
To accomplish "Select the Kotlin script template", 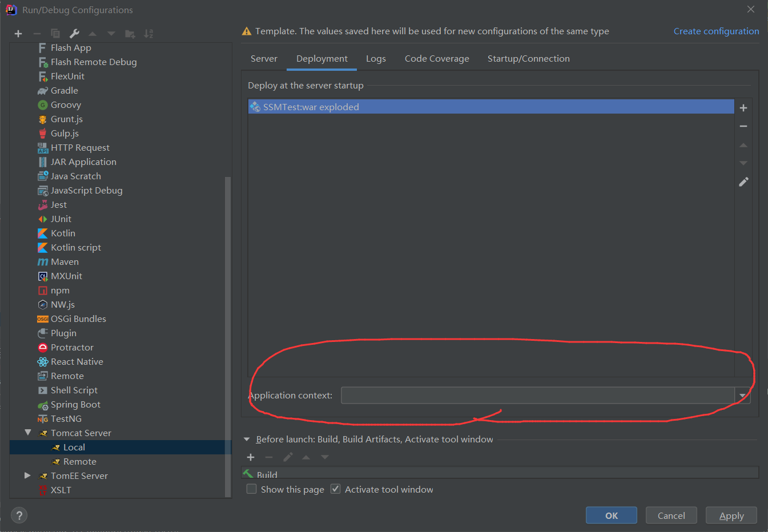I will pos(75,248).
